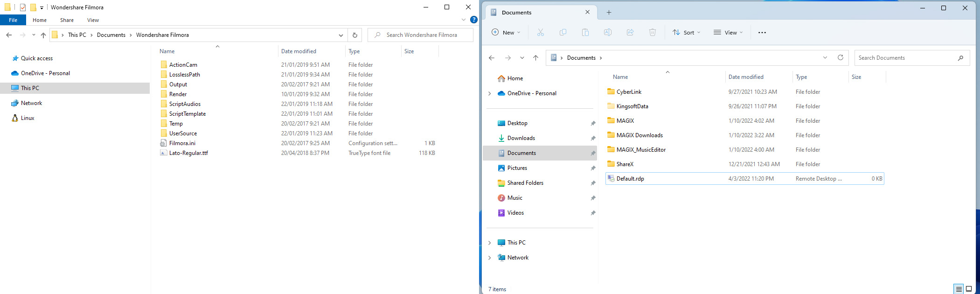Open the Home ribbon tab
Screen dimensions: 980x294
pos(40,20)
